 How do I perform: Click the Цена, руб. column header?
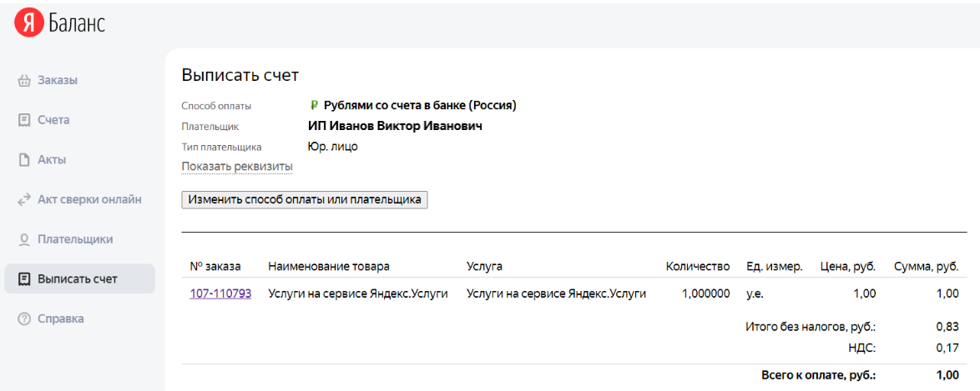coord(847,267)
